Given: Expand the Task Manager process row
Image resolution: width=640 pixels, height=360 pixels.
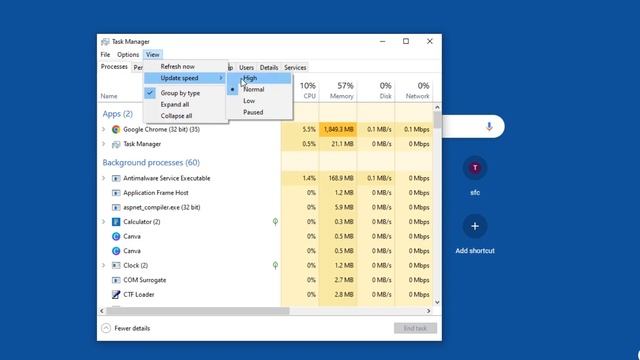Looking at the screenshot, I should (104, 144).
